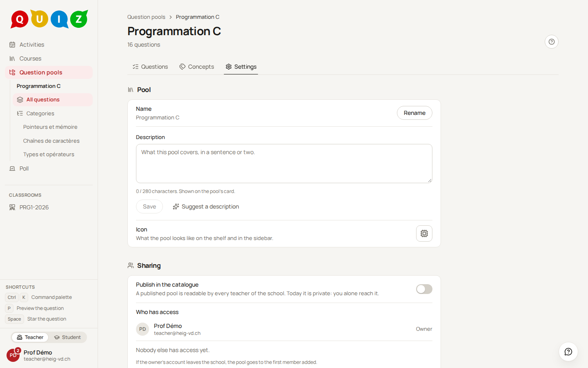Click the teacher@heig-vd.ch email in access list

pos(177,333)
